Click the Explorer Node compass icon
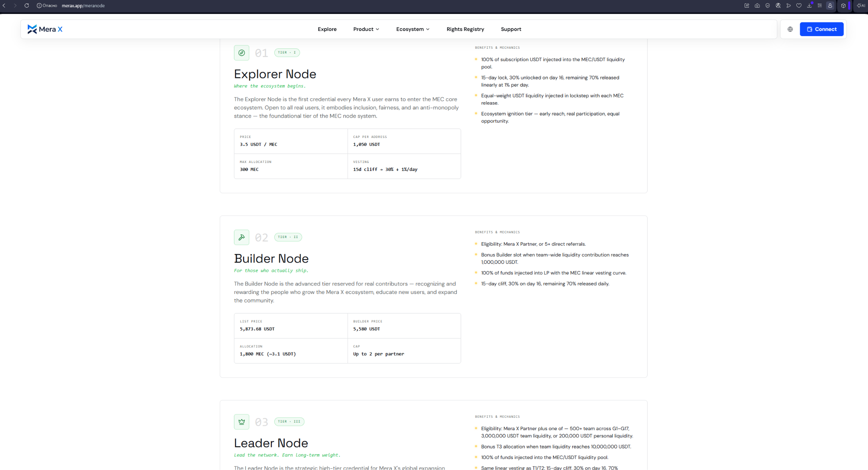The height and width of the screenshot is (470, 868). [x=242, y=53]
